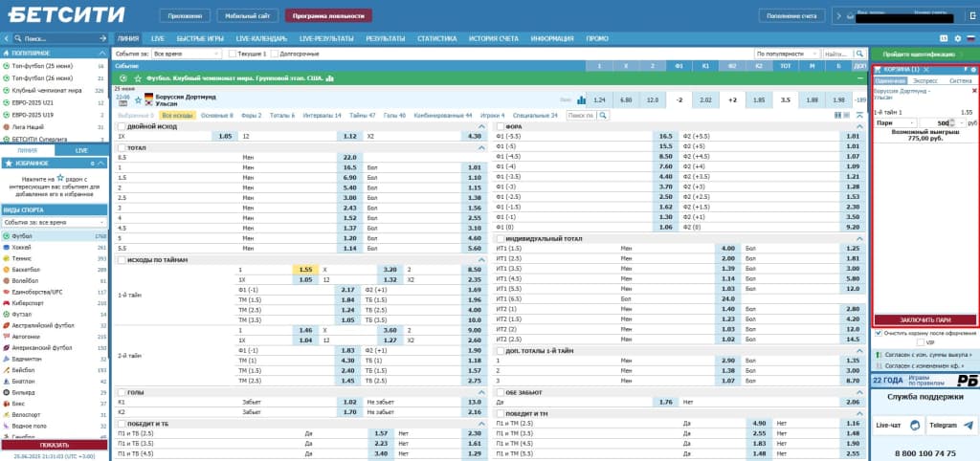
Task: Open odds format icon in top bar
Action: coord(944,38)
